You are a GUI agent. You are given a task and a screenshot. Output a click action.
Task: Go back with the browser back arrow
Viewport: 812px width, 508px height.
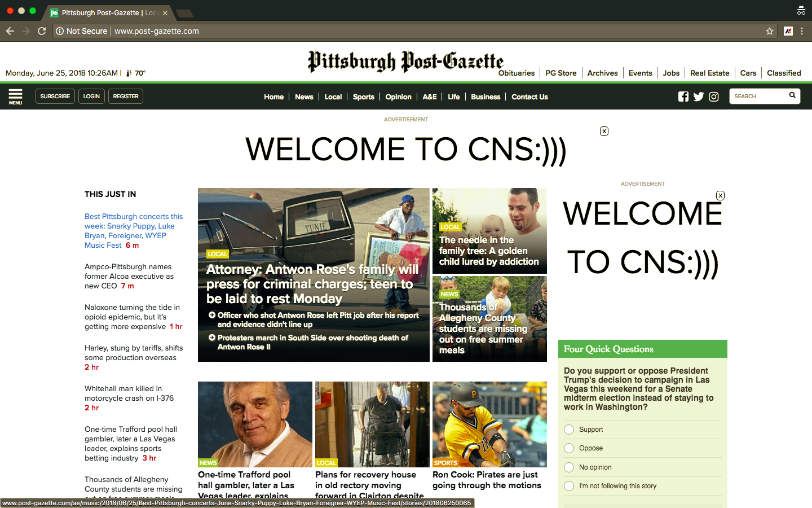tap(10, 31)
